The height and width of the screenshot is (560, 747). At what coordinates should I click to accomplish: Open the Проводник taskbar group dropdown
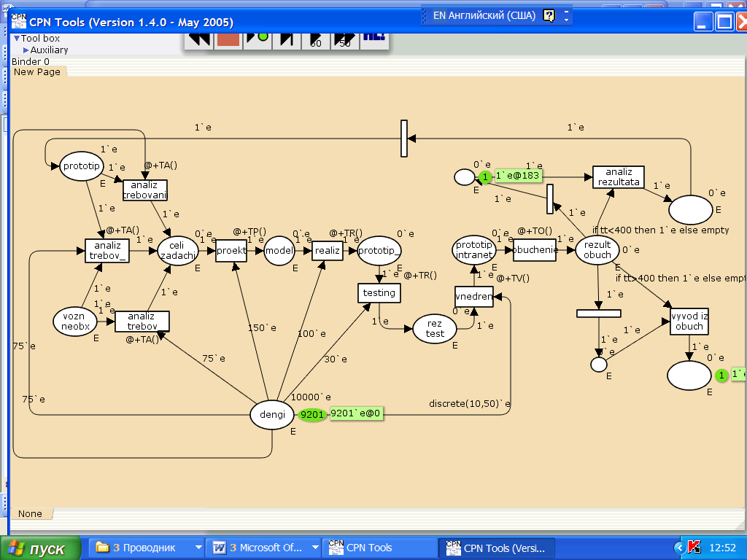click(198, 548)
